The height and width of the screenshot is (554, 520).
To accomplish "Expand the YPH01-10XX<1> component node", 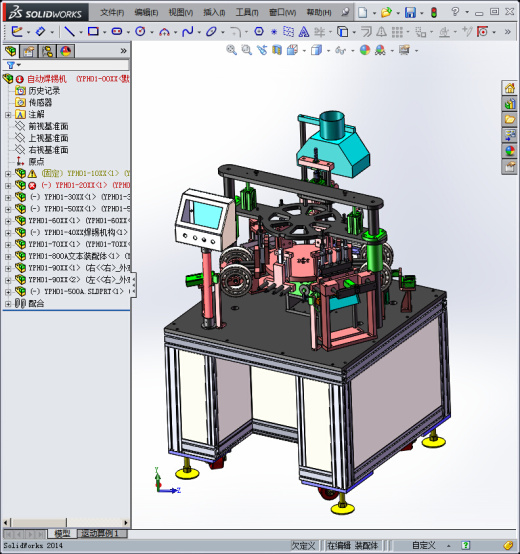I will 8,174.
